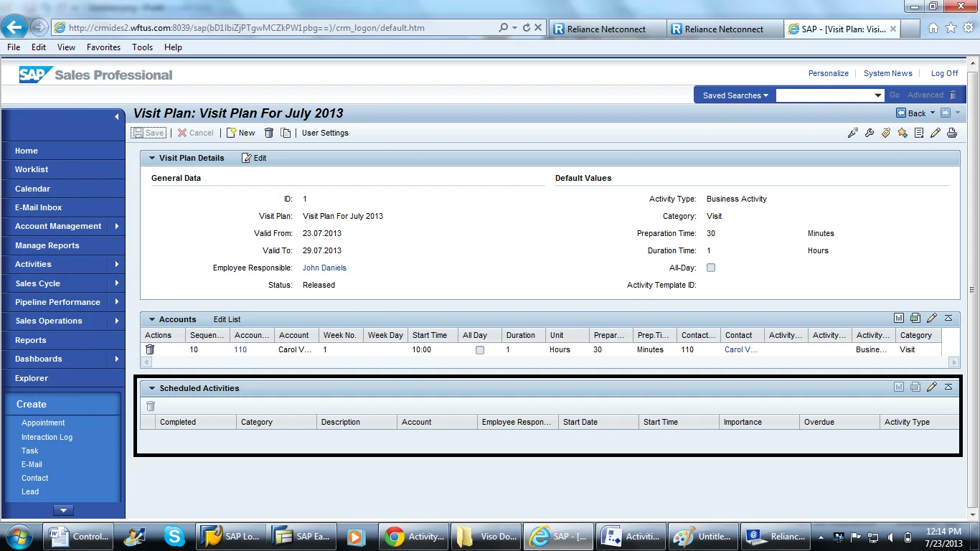Viewport: 980px width, 551px height.
Task: Click pencil icon in Scheduled Activities header
Action: [932, 387]
